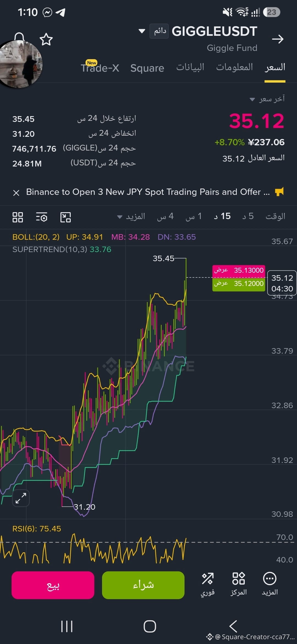Viewport: 297px width, 644px height.
Task: Tap the 31.20 low marker on chart
Action: coord(85,507)
